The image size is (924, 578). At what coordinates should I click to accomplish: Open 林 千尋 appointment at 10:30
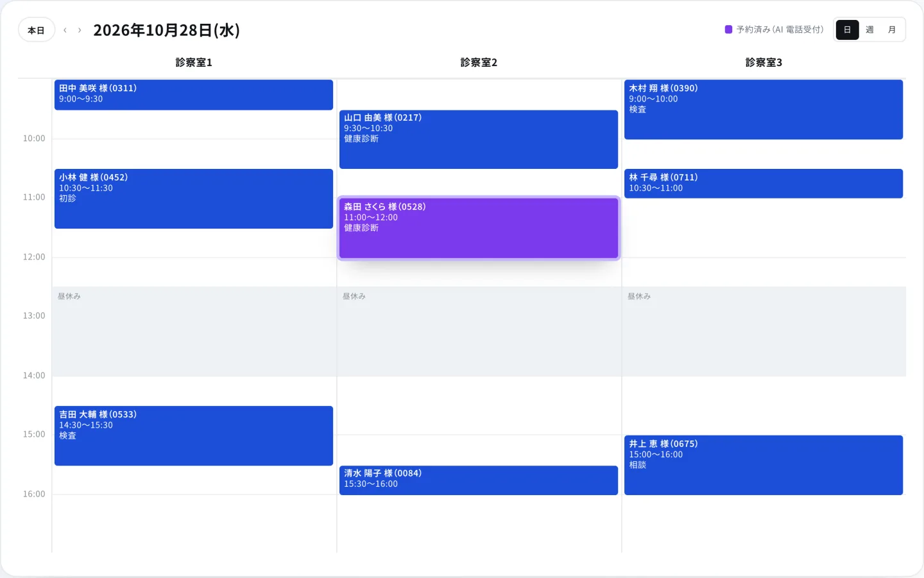coord(764,184)
